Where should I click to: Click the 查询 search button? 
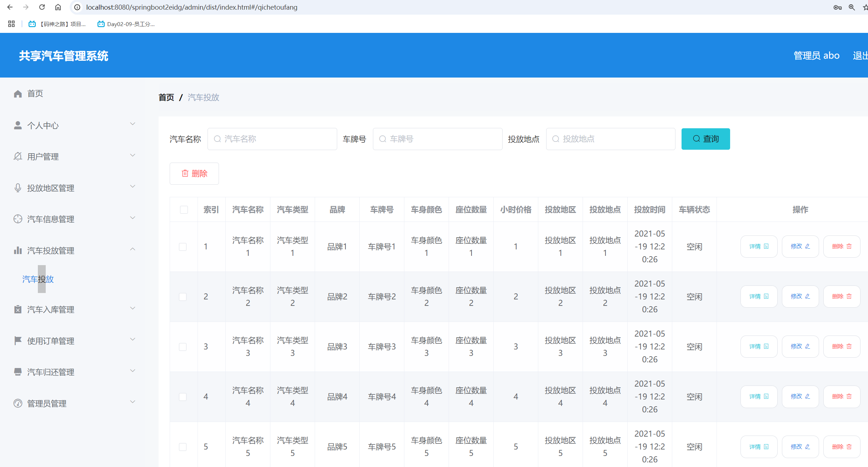click(705, 139)
